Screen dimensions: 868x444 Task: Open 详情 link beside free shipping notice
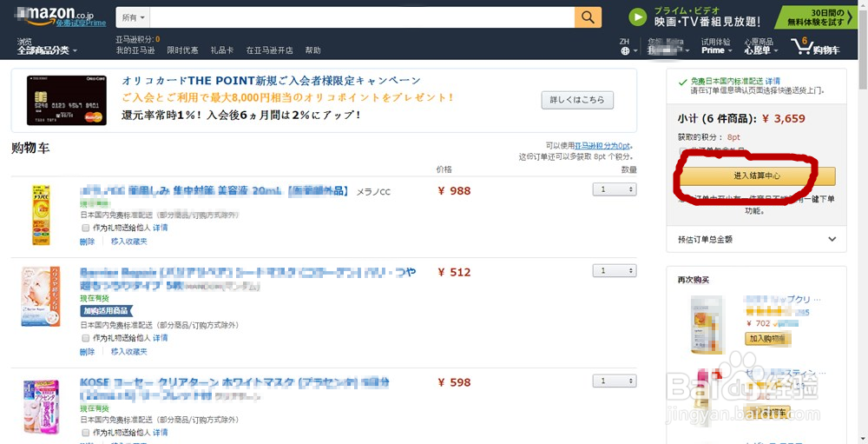(x=773, y=81)
